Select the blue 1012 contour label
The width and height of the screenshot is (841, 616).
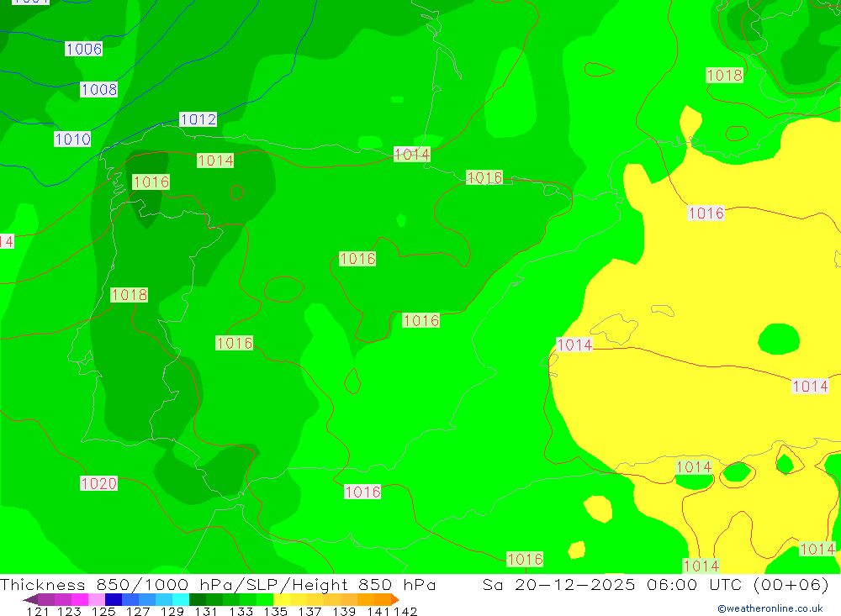pos(198,119)
